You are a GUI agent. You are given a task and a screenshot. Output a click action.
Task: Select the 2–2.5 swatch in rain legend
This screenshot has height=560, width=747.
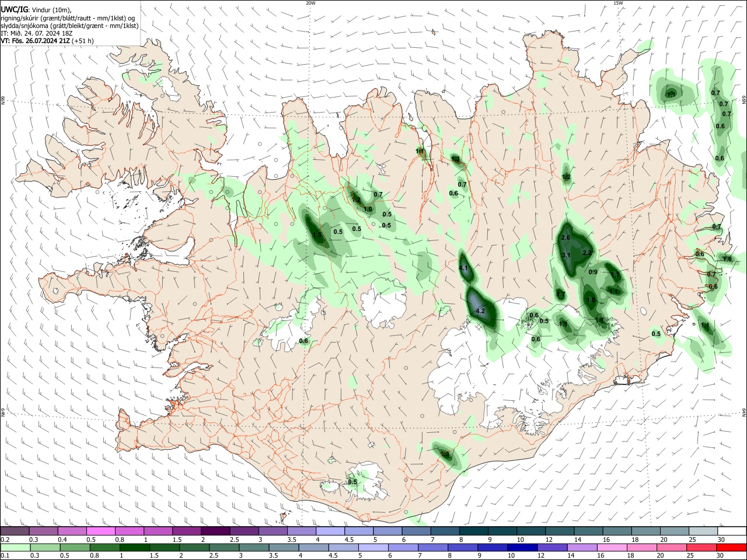[x=194, y=547]
